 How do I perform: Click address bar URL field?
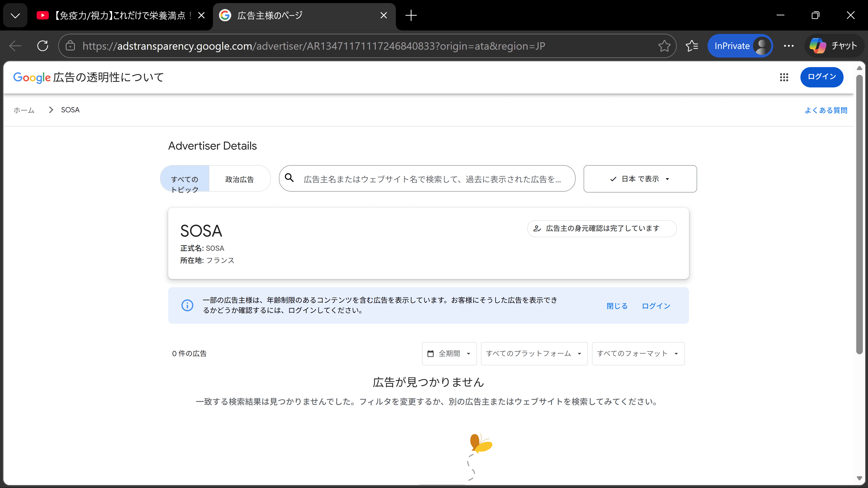click(367, 46)
